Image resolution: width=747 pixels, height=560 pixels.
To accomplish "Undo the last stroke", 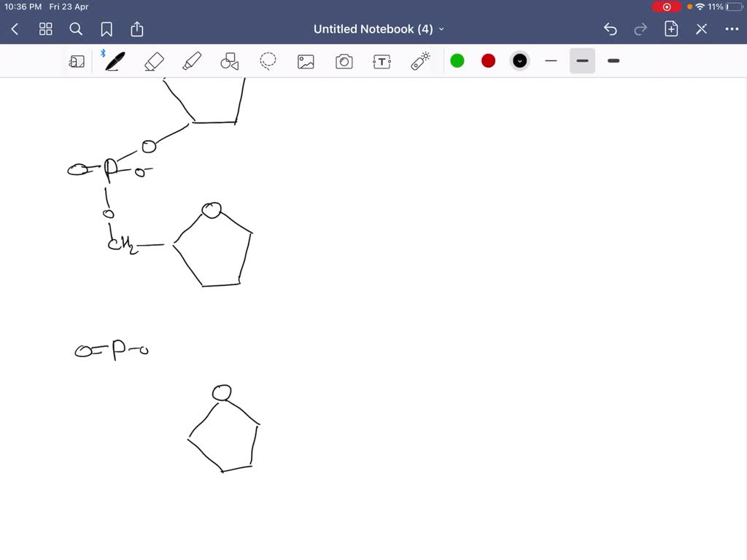I will (611, 29).
